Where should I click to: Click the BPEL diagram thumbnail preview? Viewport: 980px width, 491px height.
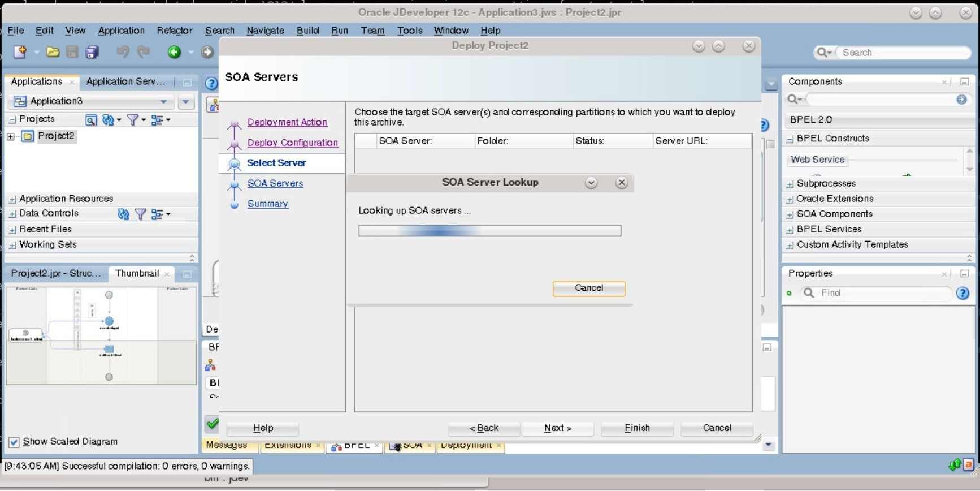pos(101,336)
